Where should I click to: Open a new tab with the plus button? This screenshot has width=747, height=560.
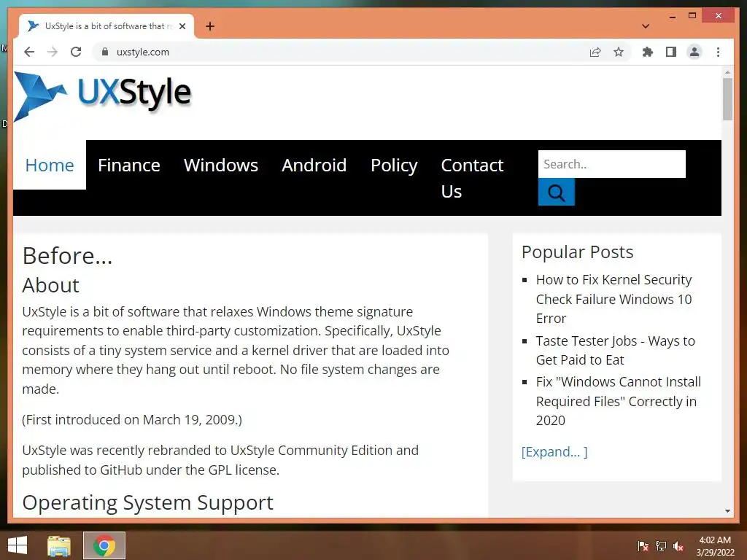pos(210,26)
